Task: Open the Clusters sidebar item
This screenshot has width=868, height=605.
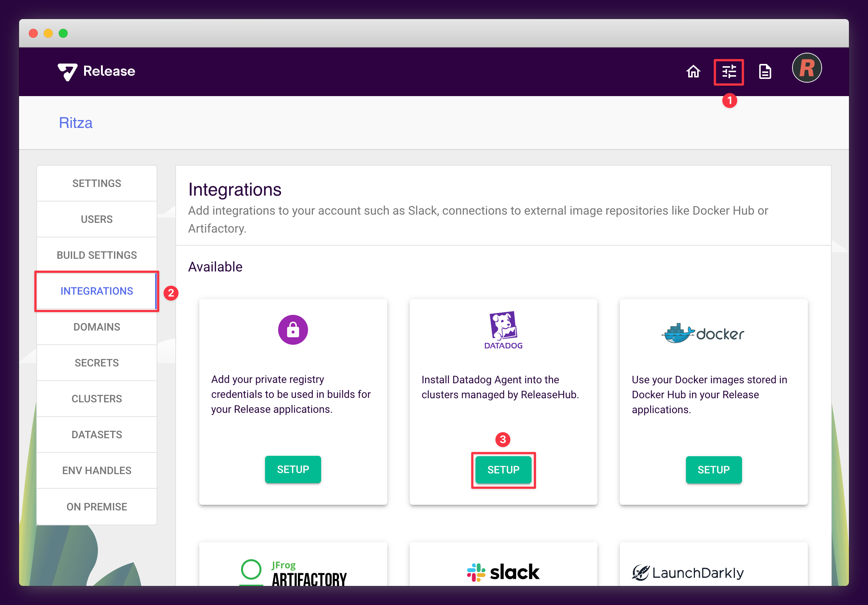Action: pos(97,399)
